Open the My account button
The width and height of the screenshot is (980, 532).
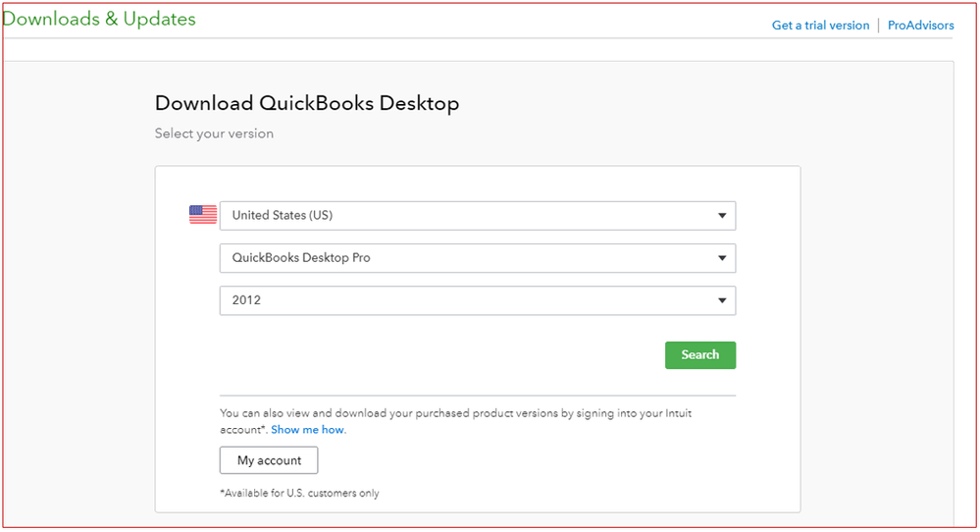269,460
